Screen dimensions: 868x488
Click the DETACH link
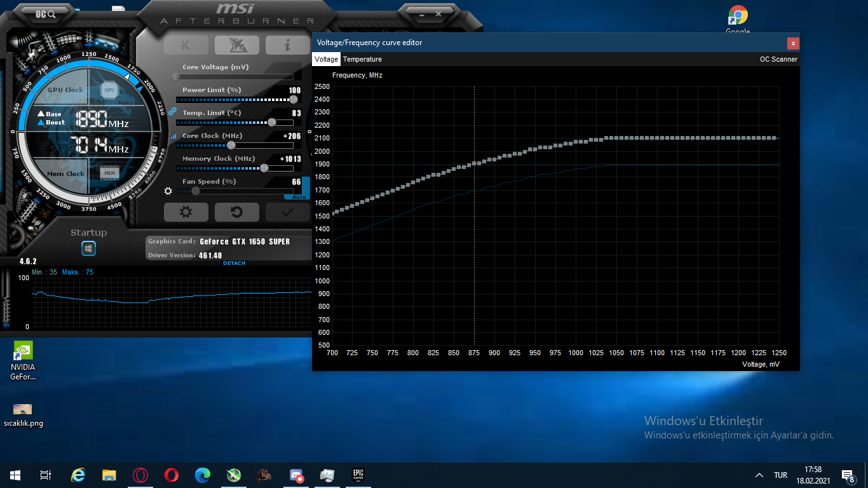[234, 263]
